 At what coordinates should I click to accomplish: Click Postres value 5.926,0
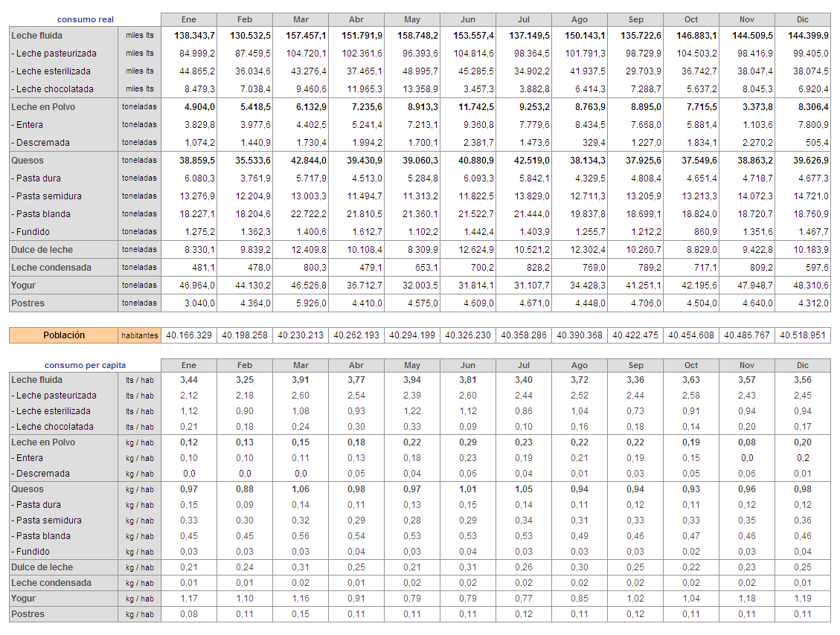311,303
